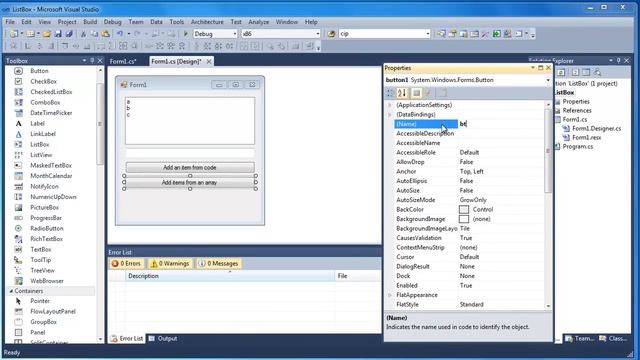This screenshot has height=360, width=640.
Task: Click the BackColor Control color swatch
Action: [464, 209]
